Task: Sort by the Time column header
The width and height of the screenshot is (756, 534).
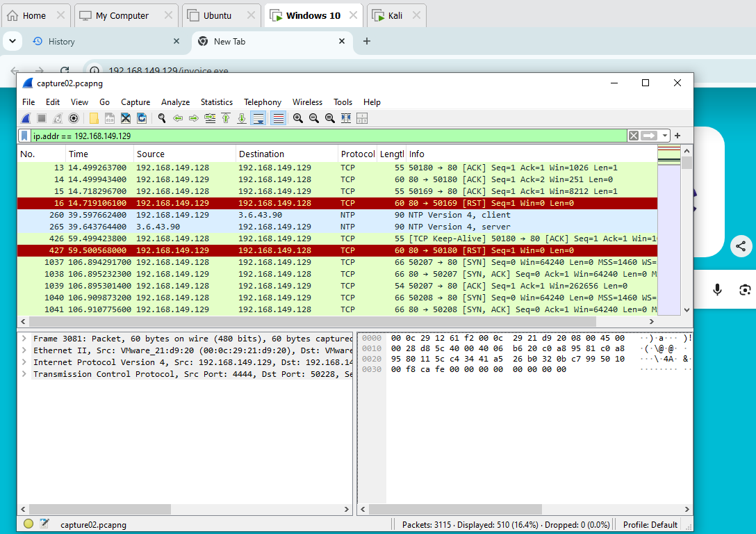Action: (x=99, y=154)
